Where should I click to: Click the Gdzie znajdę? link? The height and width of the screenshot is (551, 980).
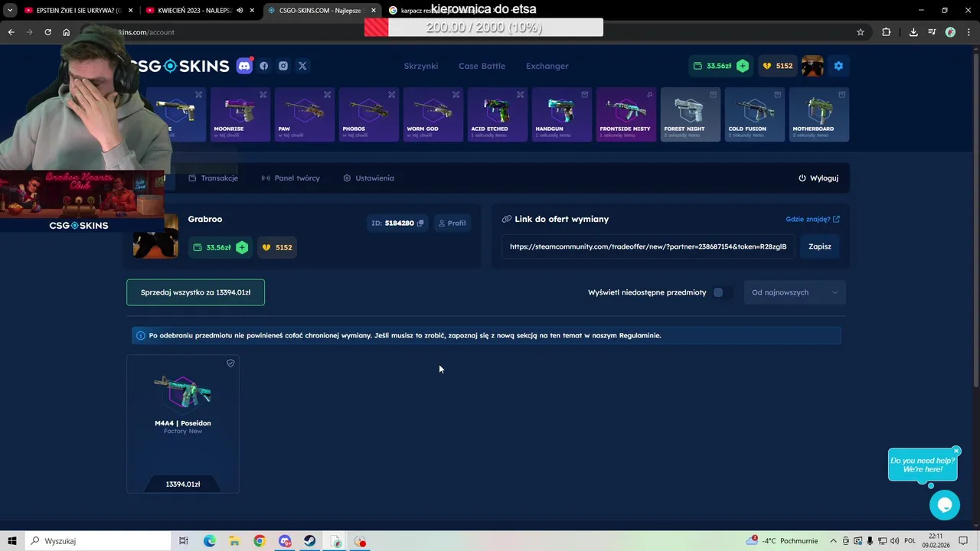point(812,219)
